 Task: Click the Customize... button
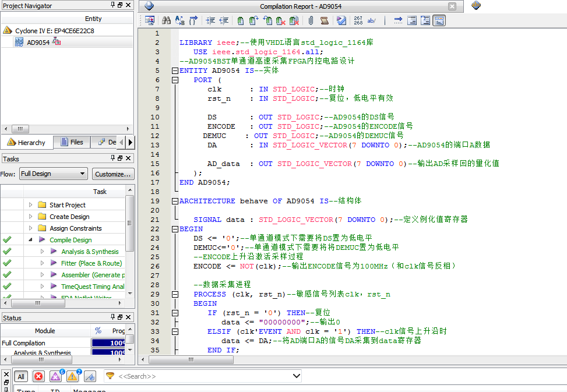113,174
